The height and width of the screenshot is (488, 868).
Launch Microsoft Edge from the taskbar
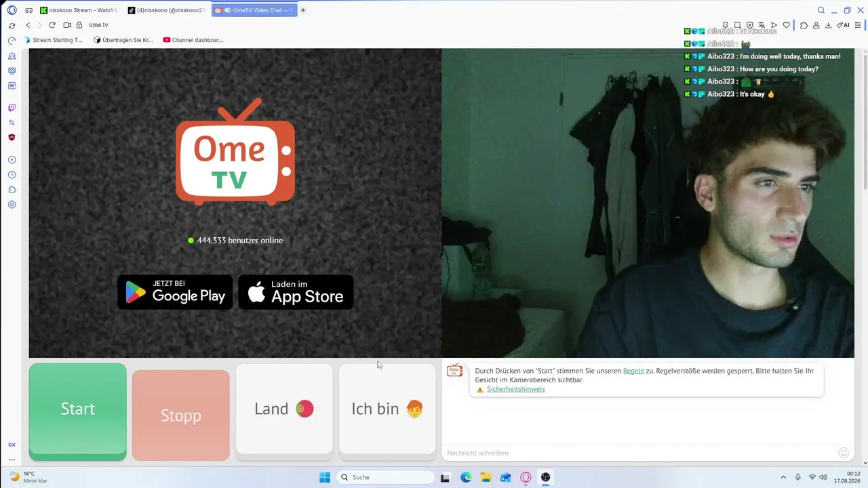click(x=466, y=477)
